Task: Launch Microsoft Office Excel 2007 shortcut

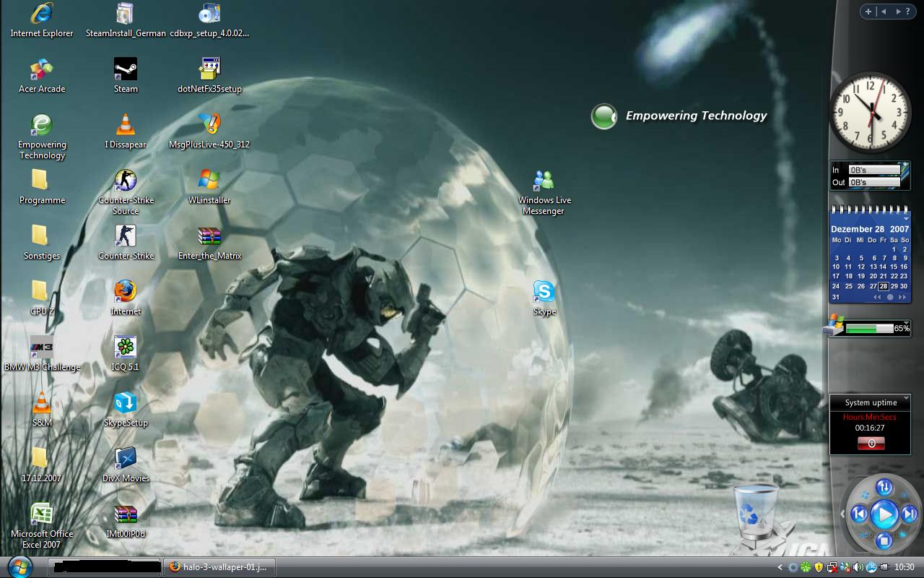Action: [x=41, y=526]
